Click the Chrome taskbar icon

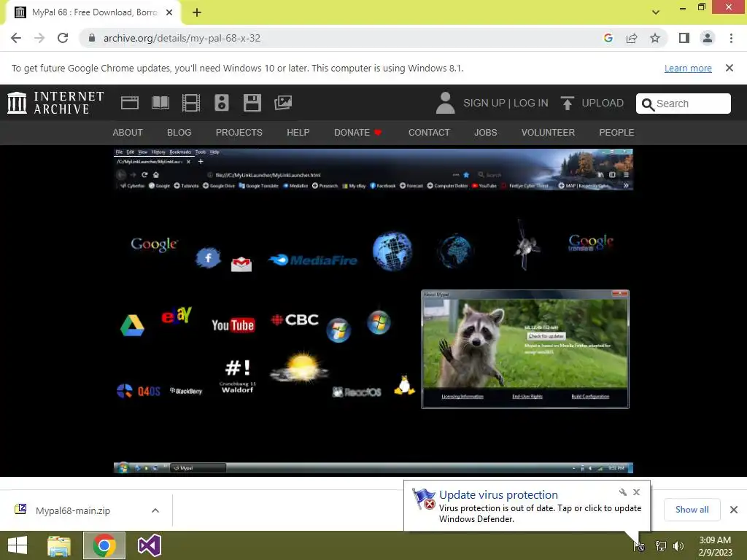pyautogui.click(x=104, y=545)
